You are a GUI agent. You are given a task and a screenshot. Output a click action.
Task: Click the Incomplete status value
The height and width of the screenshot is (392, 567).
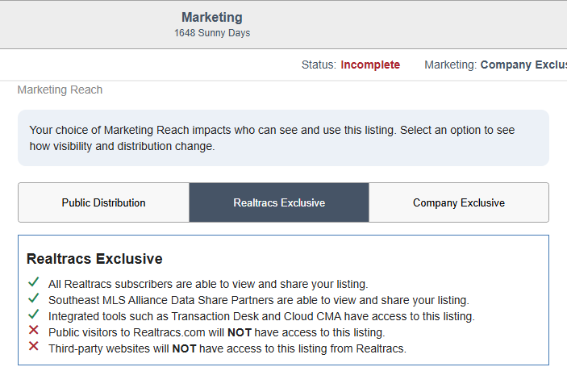point(370,65)
